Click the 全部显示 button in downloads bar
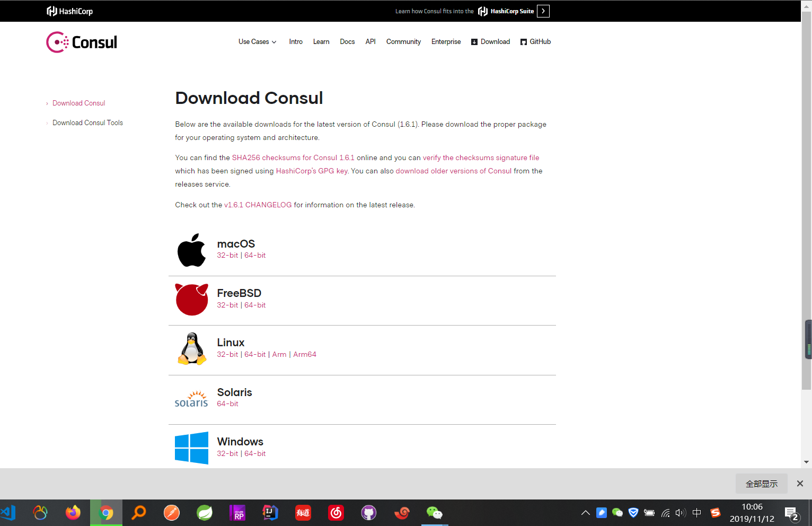Screen dimensions: 812x526 point(762,484)
